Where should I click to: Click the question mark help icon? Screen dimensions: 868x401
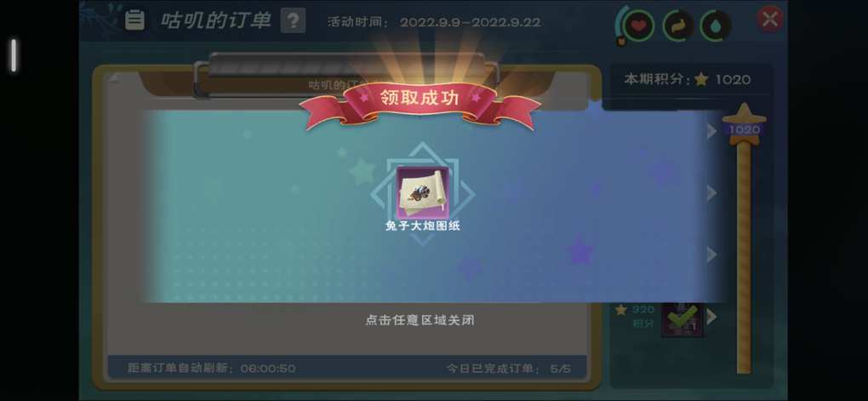[293, 20]
